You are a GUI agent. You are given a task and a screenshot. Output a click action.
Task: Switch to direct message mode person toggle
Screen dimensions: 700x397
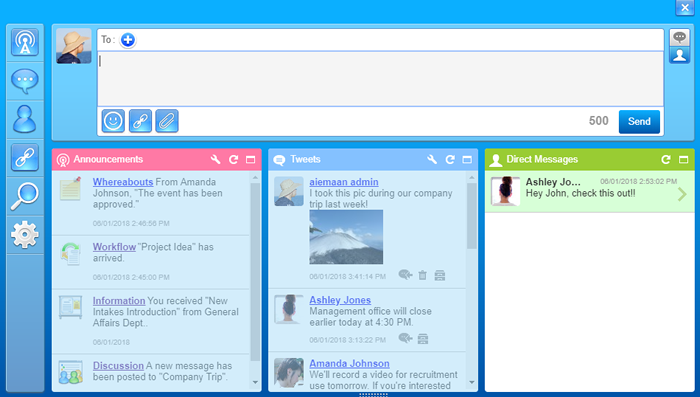tap(679, 55)
